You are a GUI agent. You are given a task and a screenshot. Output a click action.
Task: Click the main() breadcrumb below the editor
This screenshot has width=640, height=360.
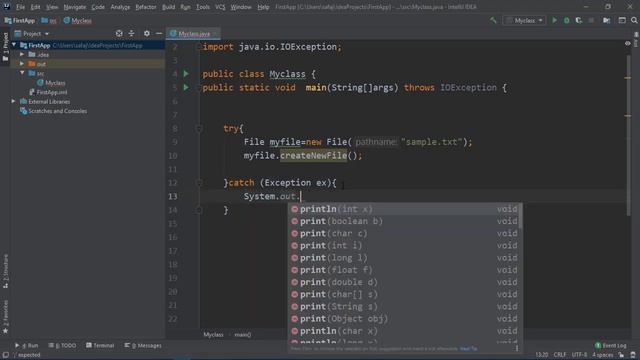click(242, 335)
